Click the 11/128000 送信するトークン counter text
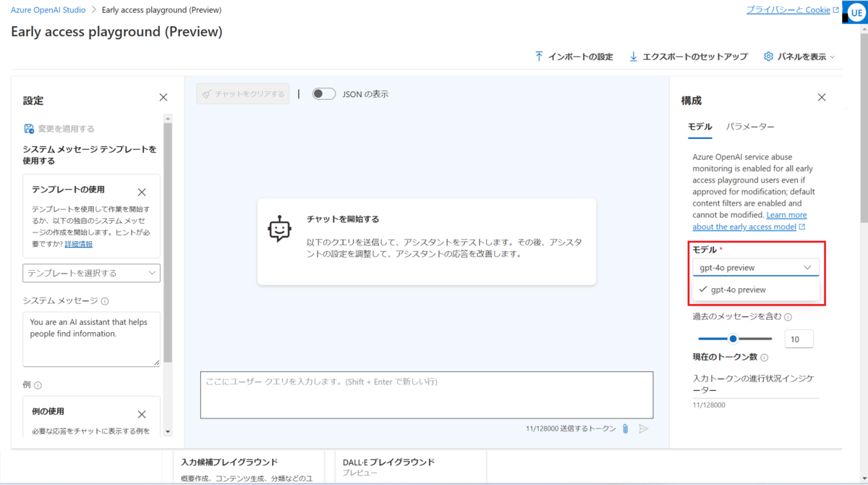This screenshot has height=485, width=868. coord(571,429)
